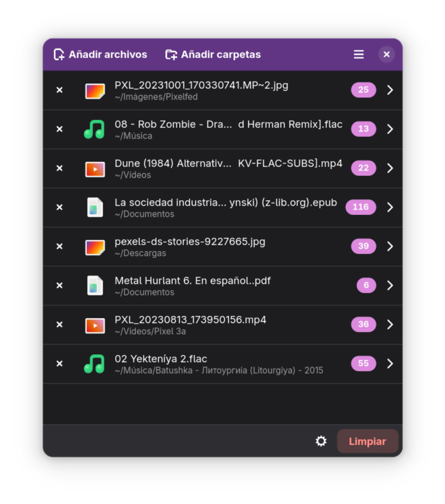Expand metadata of the Rob Zombie flac
This screenshot has width=445, height=504.
point(390,129)
